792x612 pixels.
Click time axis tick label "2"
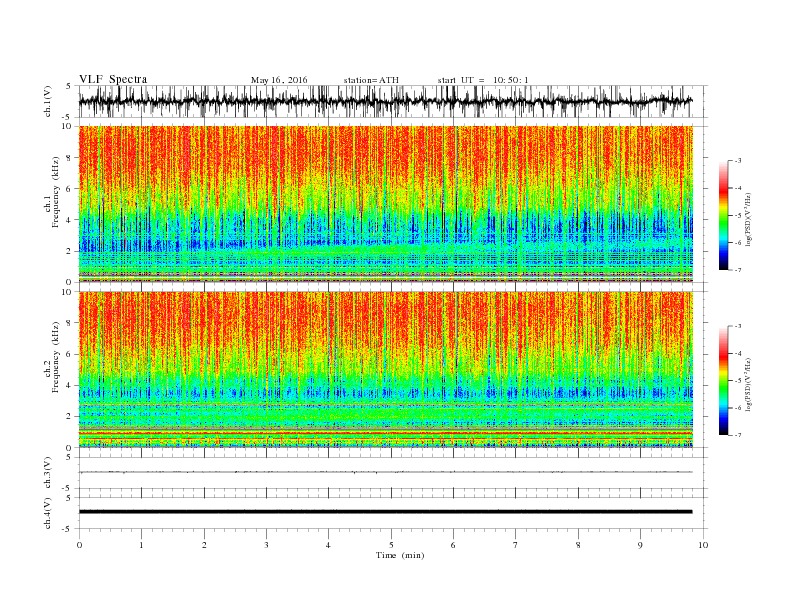pyautogui.click(x=204, y=545)
